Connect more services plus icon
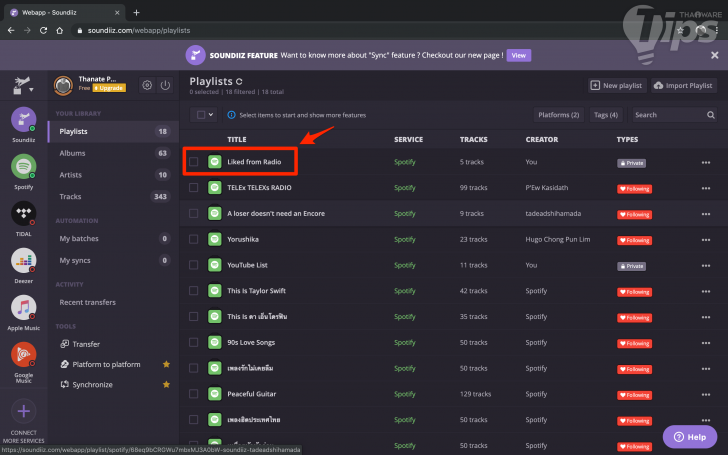This screenshot has width=728, height=455. pyautogui.click(x=24, y=411)
